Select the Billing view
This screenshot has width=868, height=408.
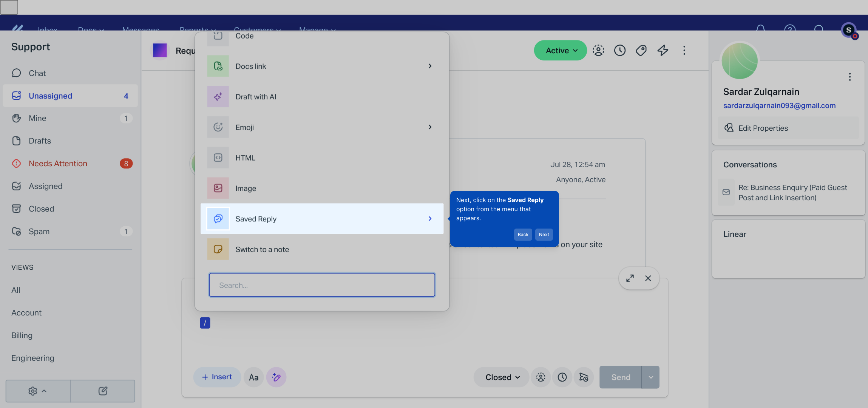click(x=22, y=335)
